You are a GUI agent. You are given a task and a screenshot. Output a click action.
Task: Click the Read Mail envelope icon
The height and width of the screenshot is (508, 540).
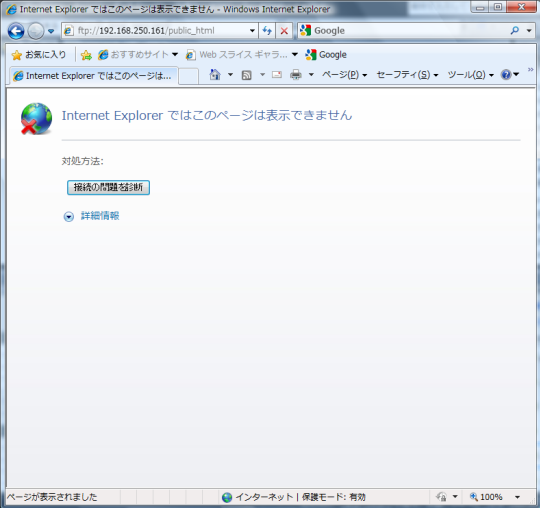pyautogui.click(x=277, y=74)
